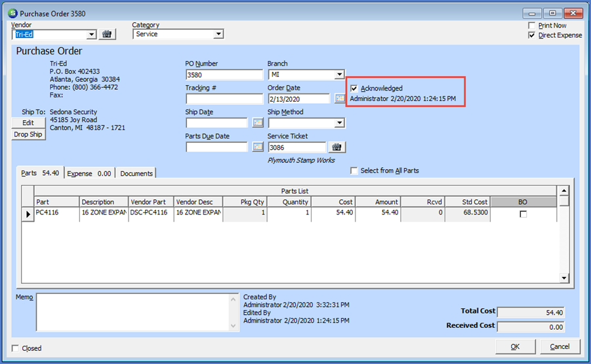The height and width of the screenshot is (364, 591).
Task: Click the Service Ticket lookup binoculars icon
Action: [x=337, y=147]
